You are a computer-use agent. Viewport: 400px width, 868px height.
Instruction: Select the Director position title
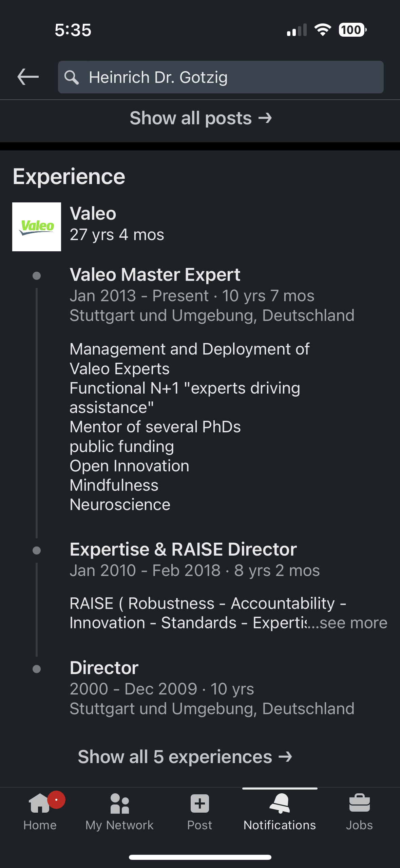[x=104, y=668]
